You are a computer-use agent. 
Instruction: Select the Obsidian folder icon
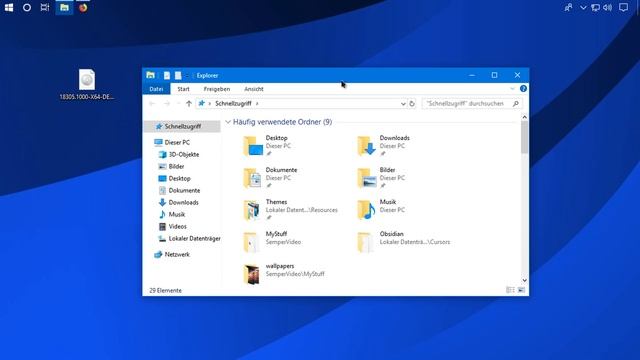365,242
